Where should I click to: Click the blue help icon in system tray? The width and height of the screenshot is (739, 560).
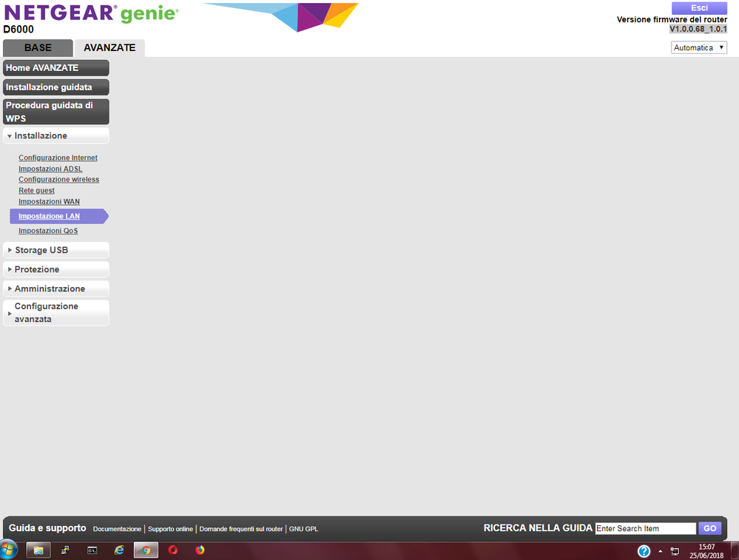click(644, 551)
